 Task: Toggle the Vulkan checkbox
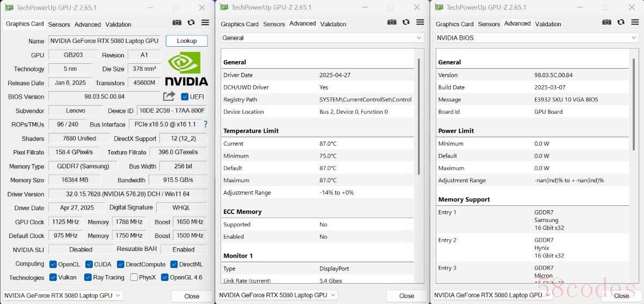point(53,277)
